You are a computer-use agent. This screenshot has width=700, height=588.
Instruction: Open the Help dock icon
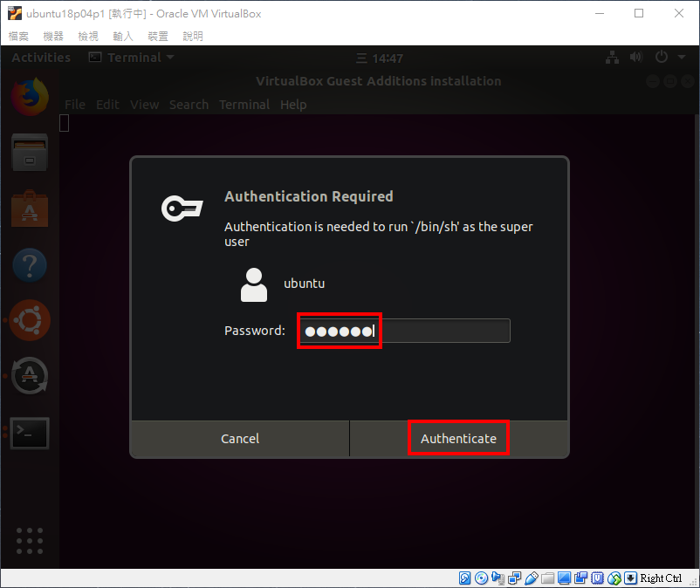(x=30, y=265)
